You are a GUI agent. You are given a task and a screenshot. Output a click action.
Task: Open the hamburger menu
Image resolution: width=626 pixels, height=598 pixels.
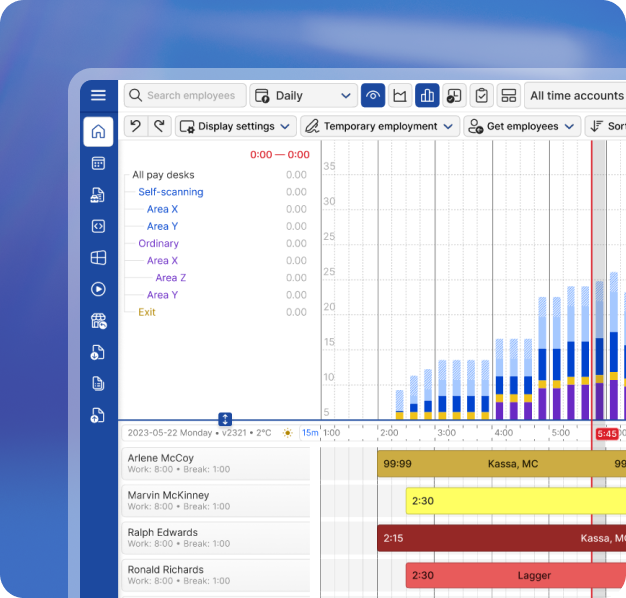coord(98,95)
